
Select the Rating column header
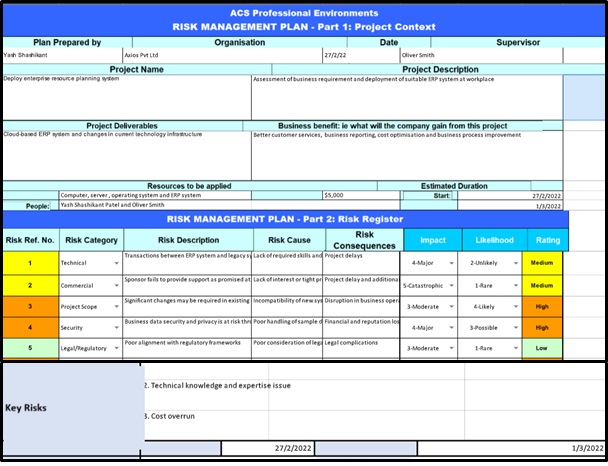coord(548,240)
